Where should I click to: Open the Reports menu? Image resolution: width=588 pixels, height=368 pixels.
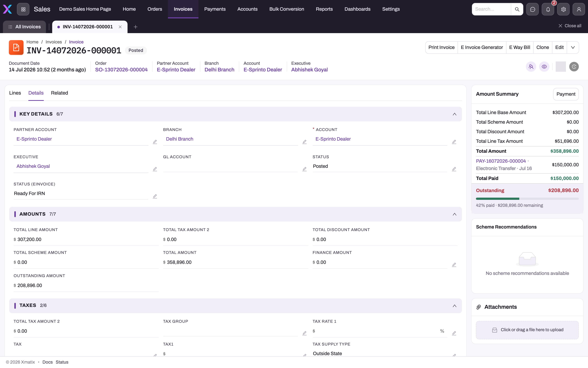(x=324, y=9)
